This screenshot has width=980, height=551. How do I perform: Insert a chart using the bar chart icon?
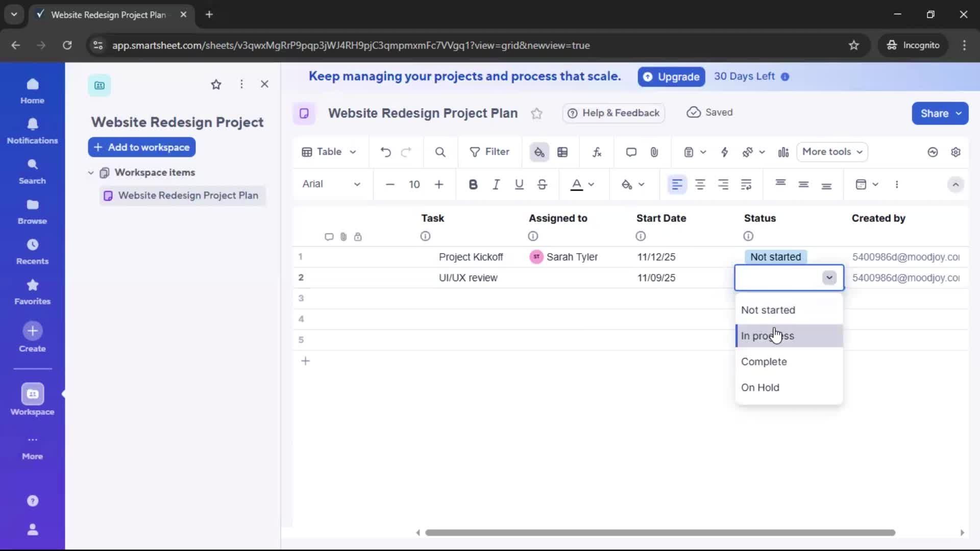tap(783, 152)
